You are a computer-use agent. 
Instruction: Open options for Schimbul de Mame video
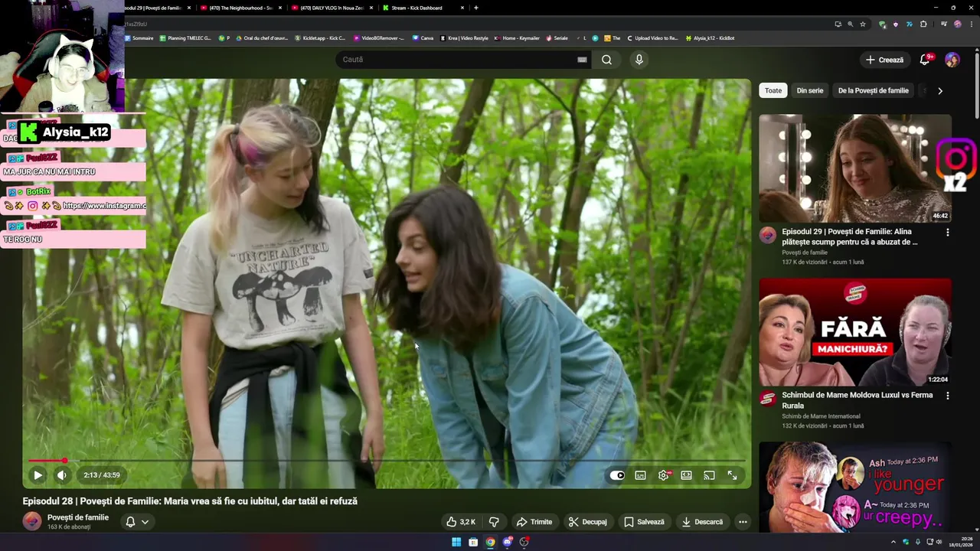[x=947, y=396]
